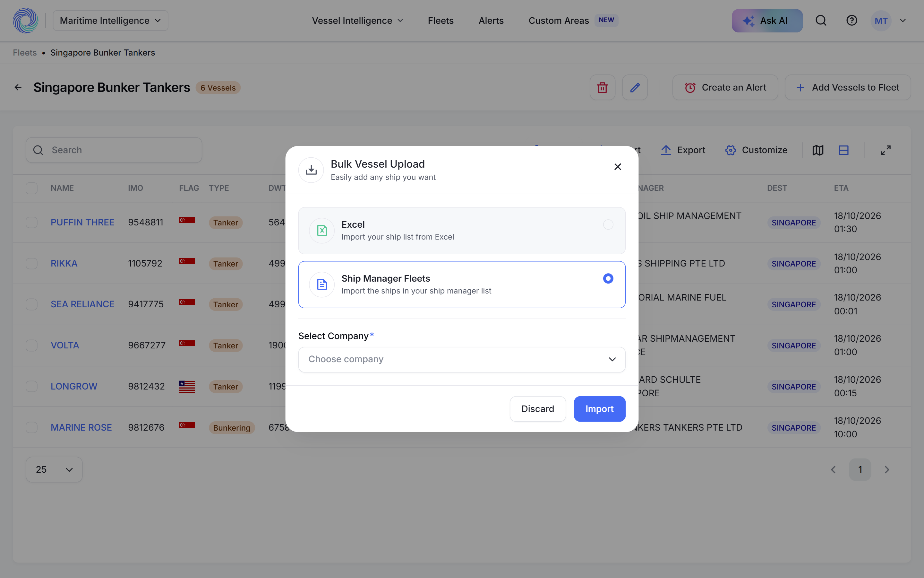Viewport: 924px width, 578px height.
Task: Click the app logo icon
Action: 25,21
